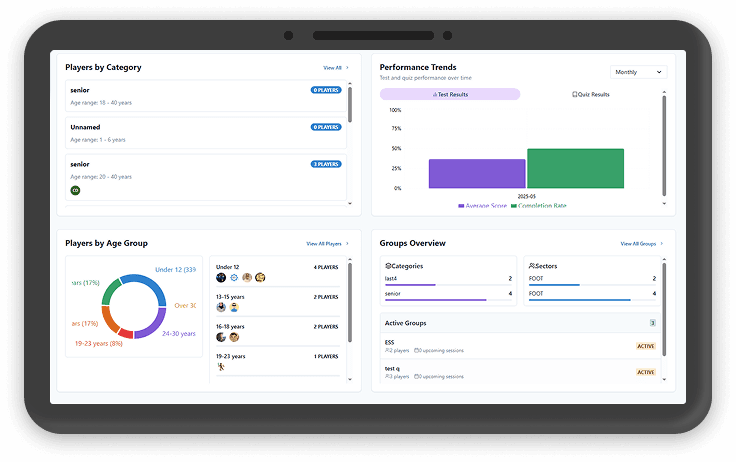This screenshot has width=736, height=462.
Task: Click the 24-30 years donut label
Action: click(x=179, y=334)
